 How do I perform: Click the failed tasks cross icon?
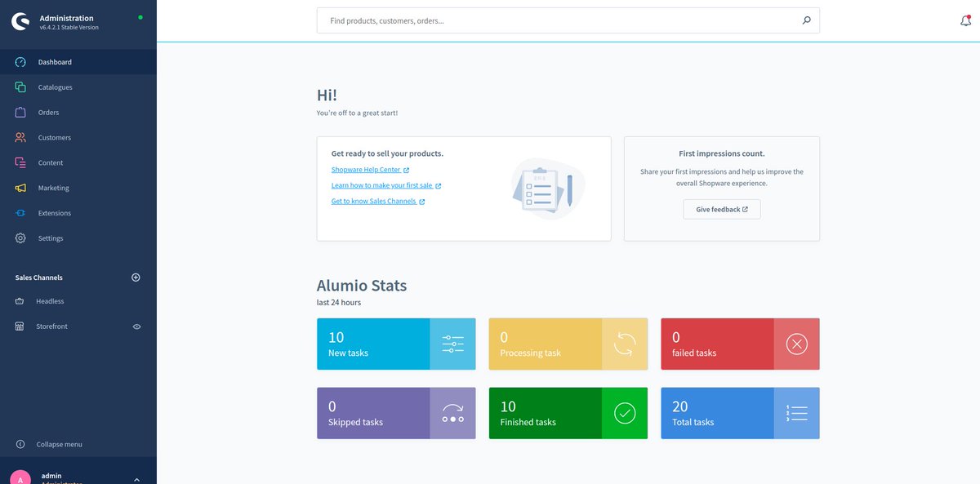click(797, 344)
